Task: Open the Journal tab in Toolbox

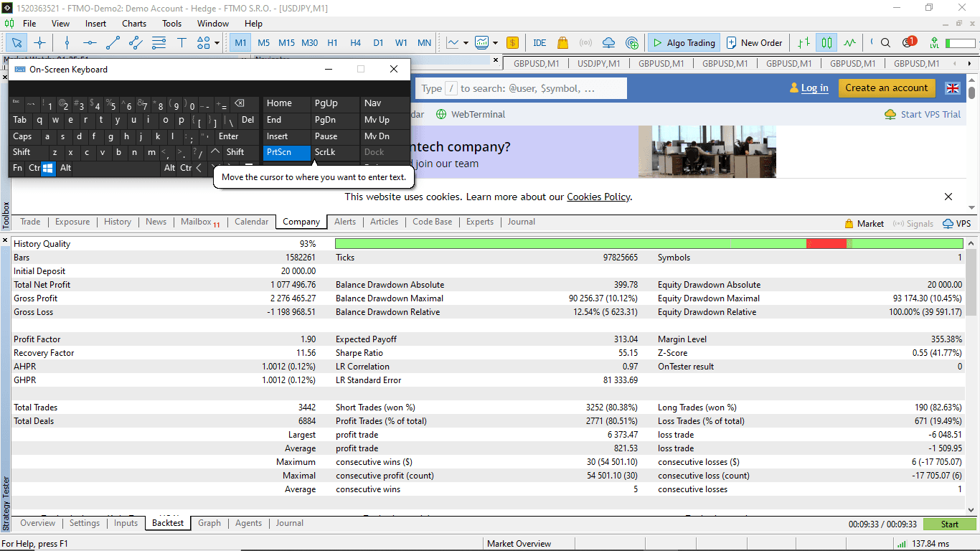Action: pyautogui.click(x=521, y=222)
